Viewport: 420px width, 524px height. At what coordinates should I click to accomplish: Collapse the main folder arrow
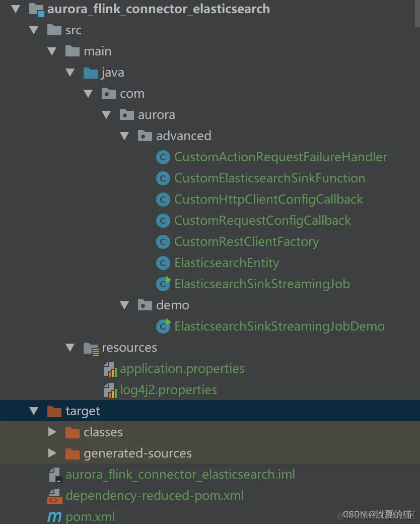click(52, 51)
